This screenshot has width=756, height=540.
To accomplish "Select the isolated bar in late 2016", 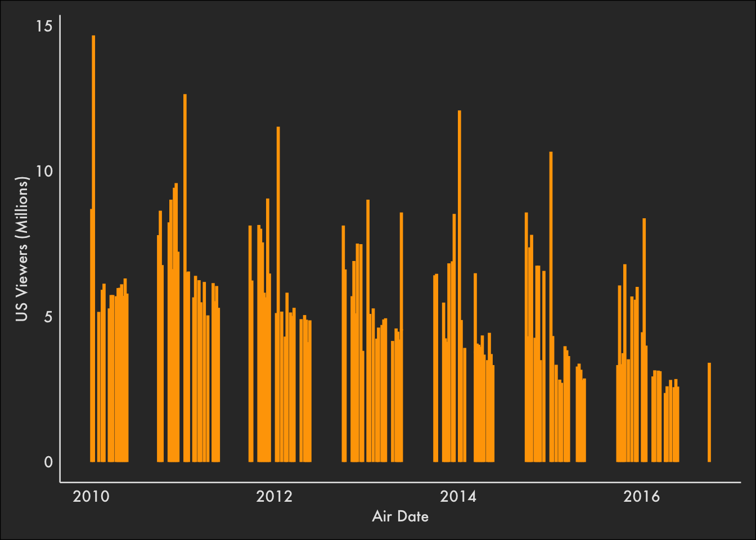I will click(x=709, y=412).
